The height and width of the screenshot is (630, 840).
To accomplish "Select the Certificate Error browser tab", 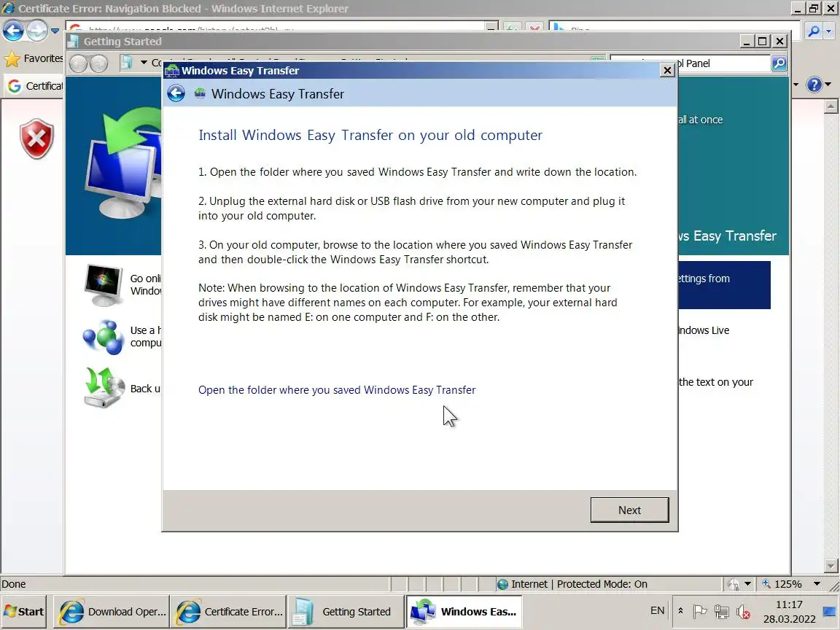I will tap(35, 86).
